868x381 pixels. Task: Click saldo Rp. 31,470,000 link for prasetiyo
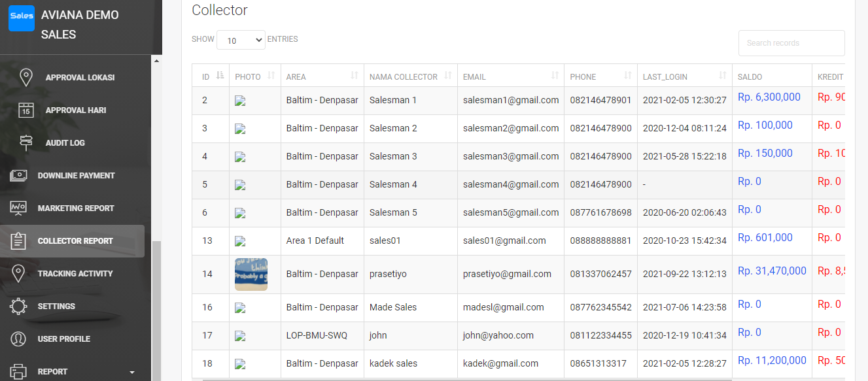[772, 271]
